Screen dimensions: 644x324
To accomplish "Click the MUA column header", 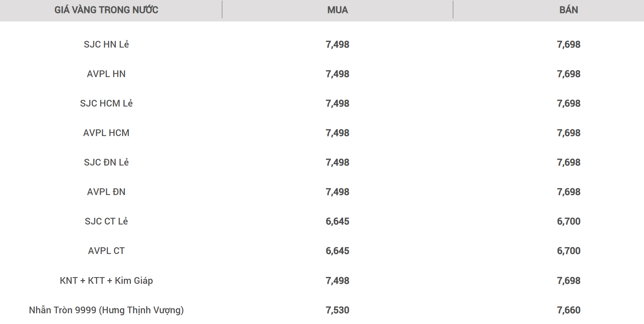I will click(337, 10).
